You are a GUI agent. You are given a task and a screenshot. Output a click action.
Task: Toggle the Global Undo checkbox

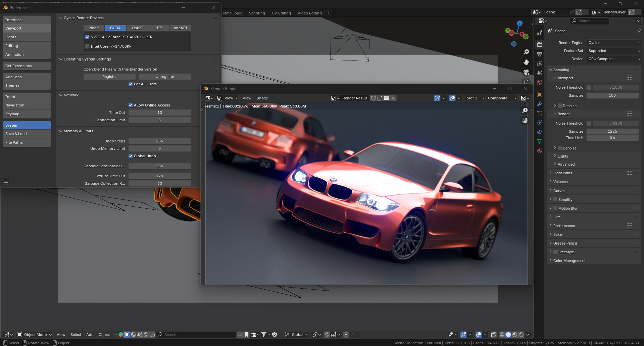coord(131,156)
